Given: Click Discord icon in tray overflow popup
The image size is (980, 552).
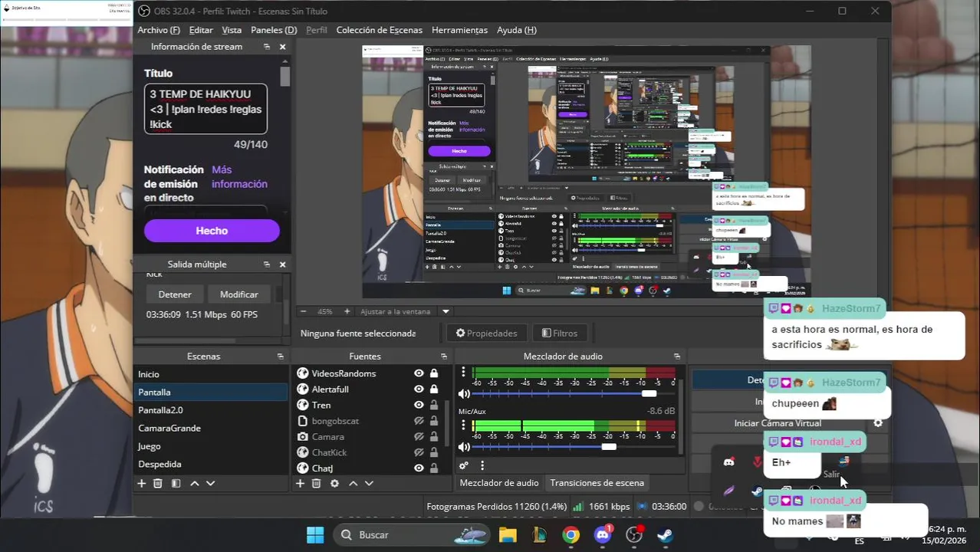Looking at the screenshot, I should [728, 462].
